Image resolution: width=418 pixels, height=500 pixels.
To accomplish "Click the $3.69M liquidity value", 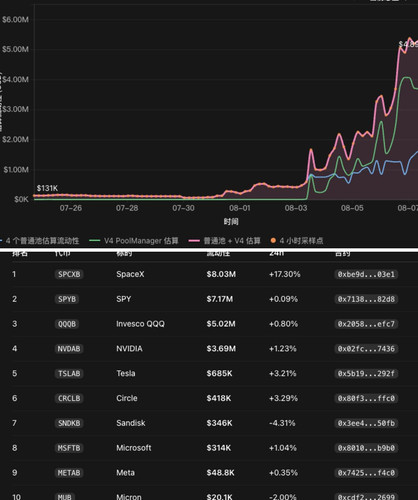I will point(221,349).
